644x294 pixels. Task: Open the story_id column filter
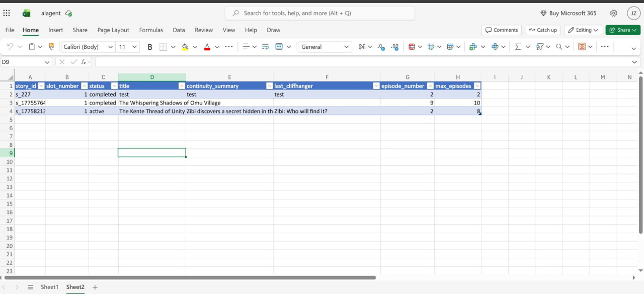pos(41,86)
